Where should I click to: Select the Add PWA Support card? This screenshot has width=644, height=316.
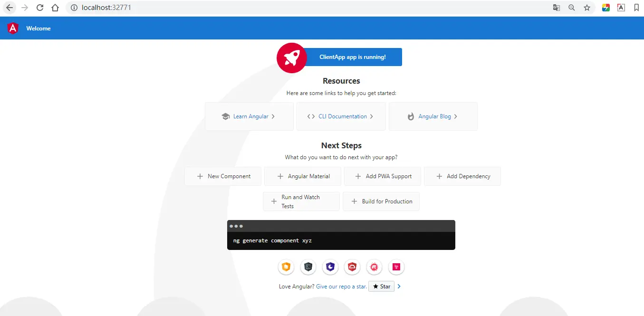tap(383, 176)
